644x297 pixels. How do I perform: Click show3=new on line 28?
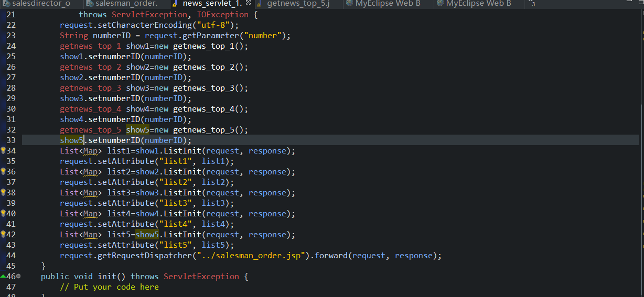click(x=147, y=87)
